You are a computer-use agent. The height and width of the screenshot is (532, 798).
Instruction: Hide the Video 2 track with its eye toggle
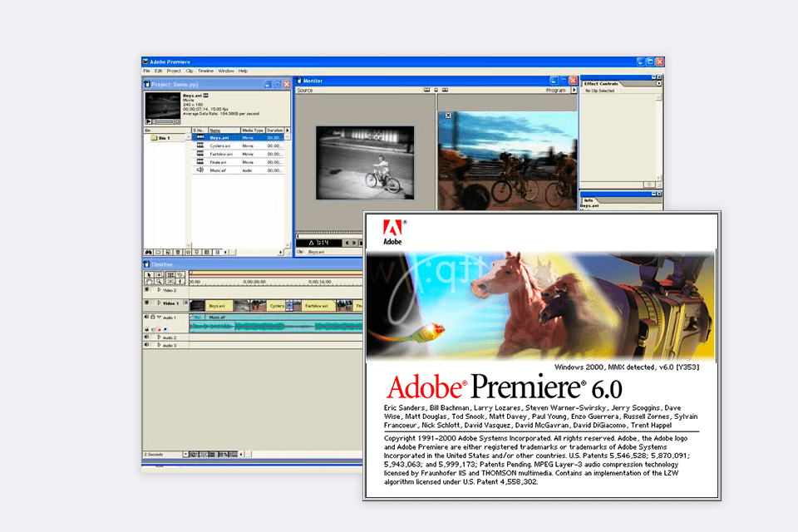click(x=145, y=290)
